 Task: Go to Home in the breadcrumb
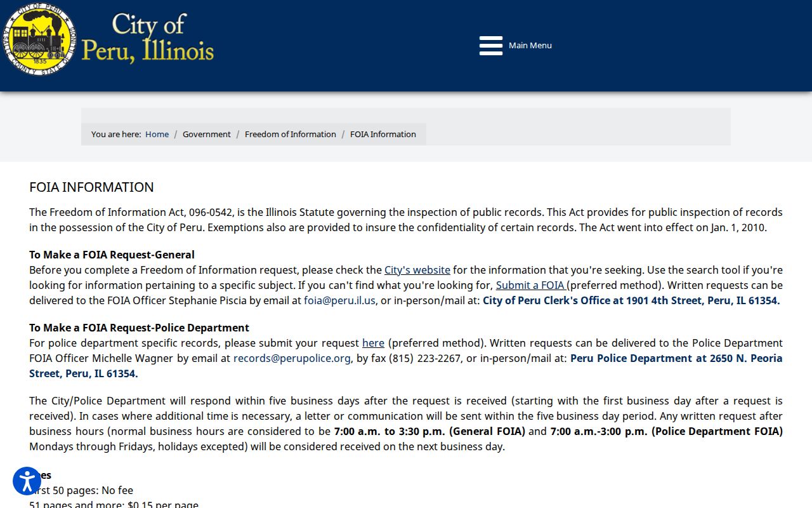pos(157,134)
